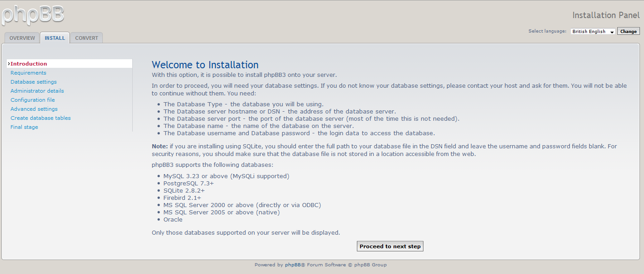The height and width of the screenshot is (274, 644).
Task: Click the 'PostgreSQL 7.3+' list item
Action: point(188,183)
